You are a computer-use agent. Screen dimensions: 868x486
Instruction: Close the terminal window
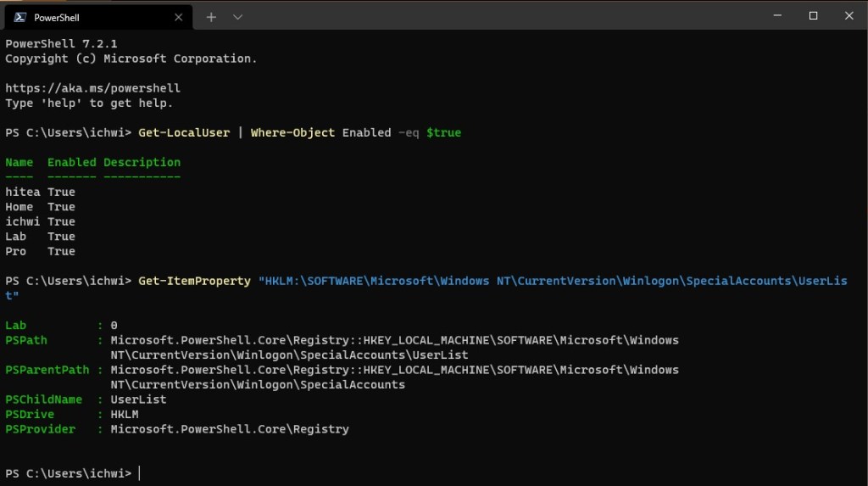point(850,15)
